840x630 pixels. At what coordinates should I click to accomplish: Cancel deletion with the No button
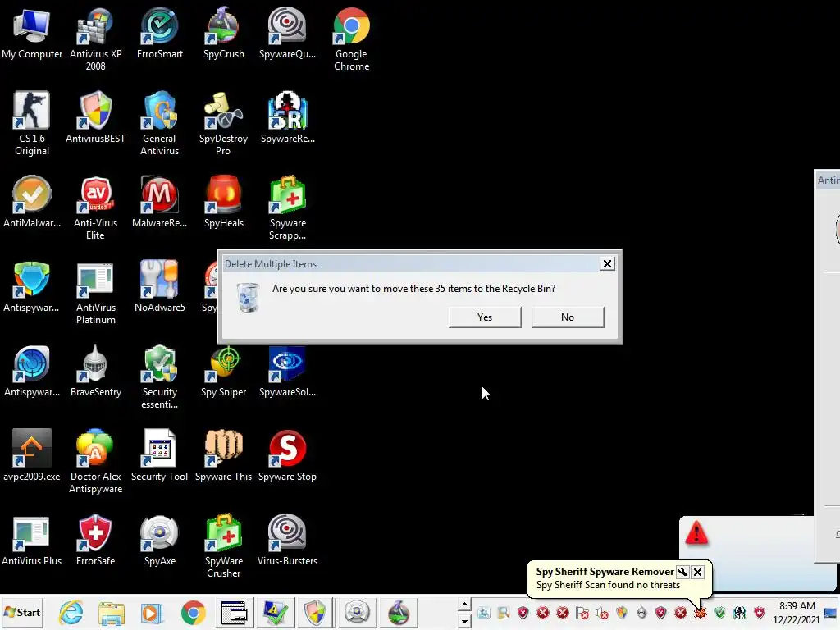coord(568,317)
